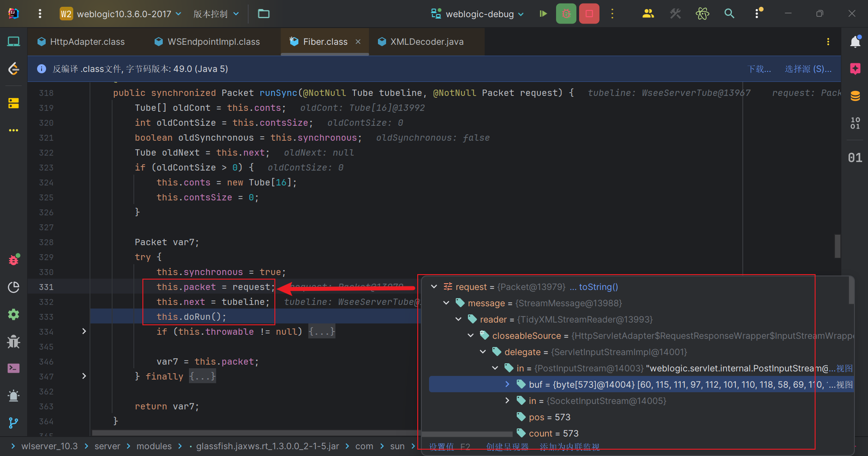
Task: Click the modules breadcrumb
Action: point(154,446)
